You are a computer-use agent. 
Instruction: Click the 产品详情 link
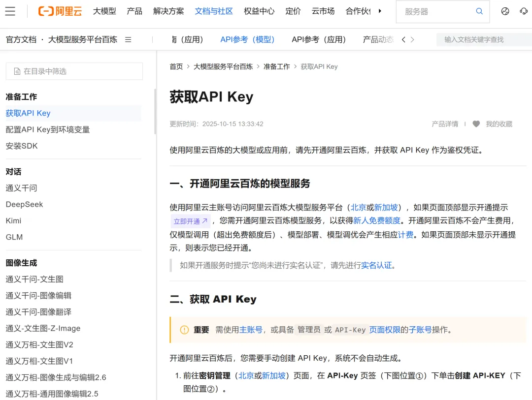tap(445, 124)
